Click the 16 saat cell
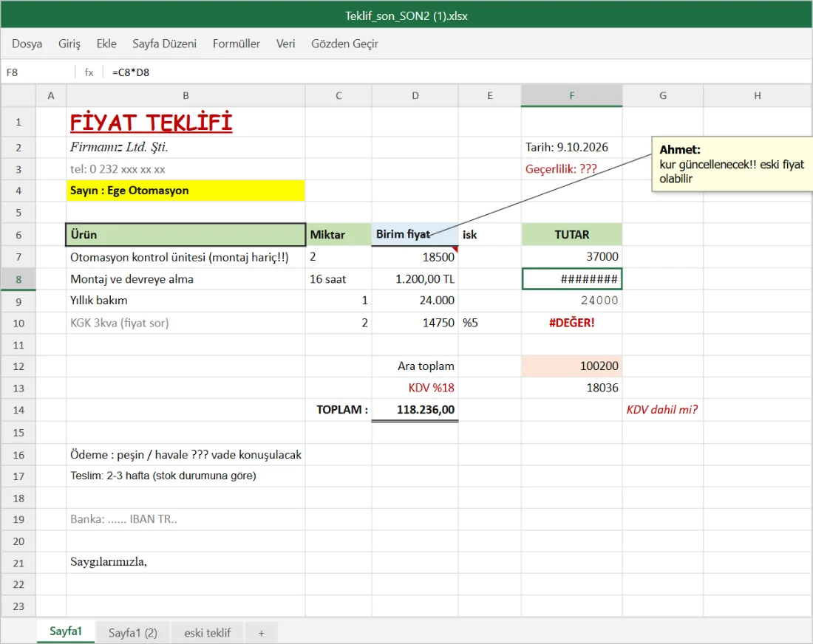The height and width of the screenshot is (644, 813). coord(339,278)
